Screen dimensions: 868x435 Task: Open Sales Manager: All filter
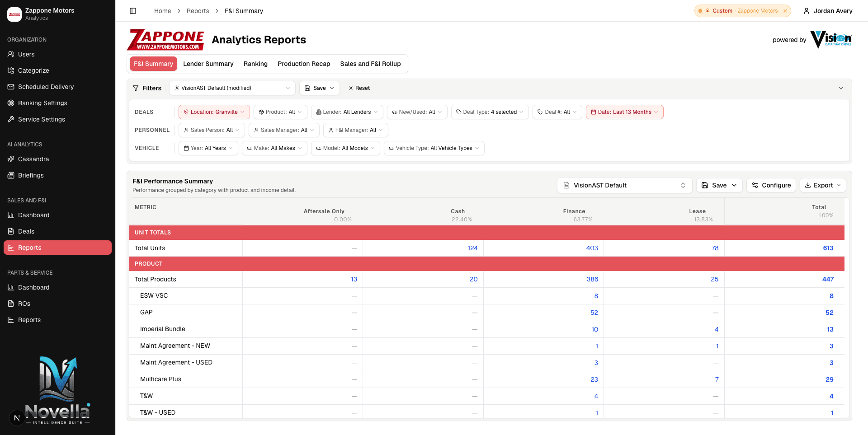click(x=284, y=130)
